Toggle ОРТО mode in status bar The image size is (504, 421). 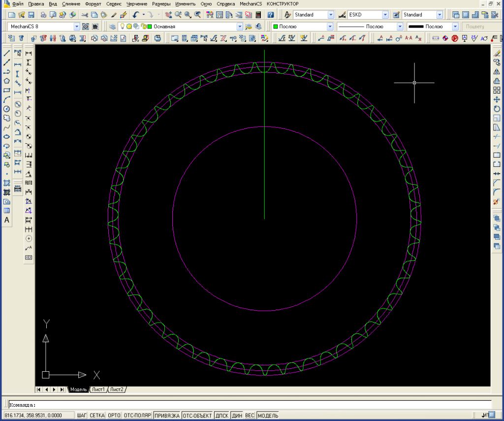114,416
